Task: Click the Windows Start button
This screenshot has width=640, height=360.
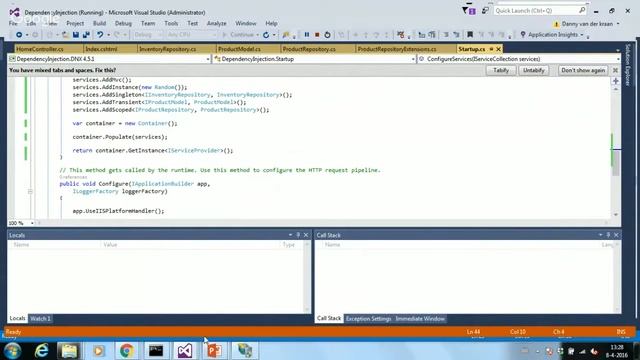Action: click(13, 351)
